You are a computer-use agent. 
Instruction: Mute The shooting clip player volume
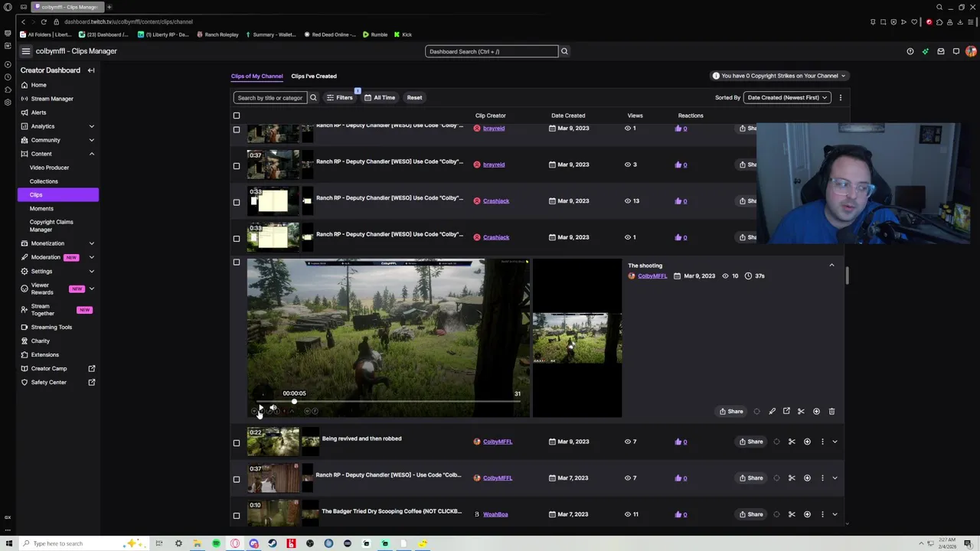273,409
